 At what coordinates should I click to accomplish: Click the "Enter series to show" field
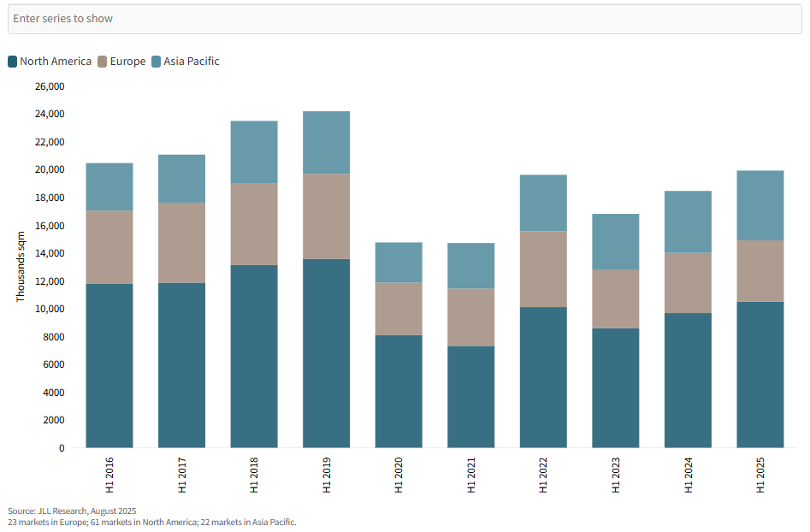click(405, 19)
